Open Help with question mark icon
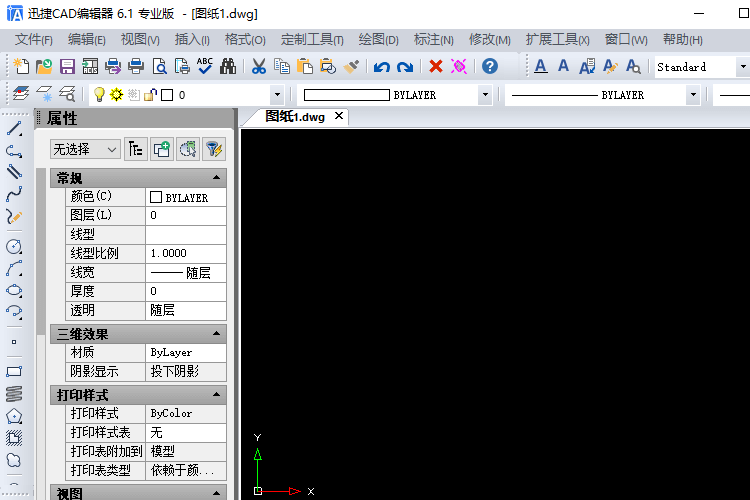This screenshot has height=500, width=750. (x=490, y=66)
